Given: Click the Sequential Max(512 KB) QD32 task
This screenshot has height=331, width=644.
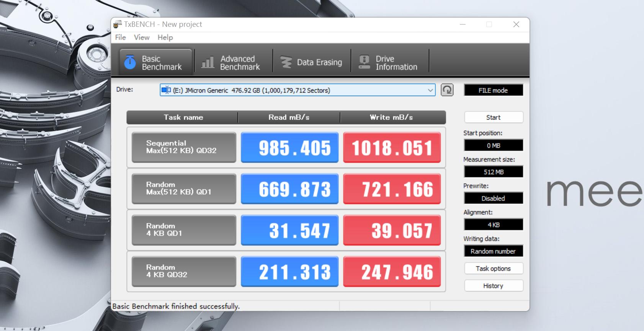Looking at the screenshot, I should 184,147.
